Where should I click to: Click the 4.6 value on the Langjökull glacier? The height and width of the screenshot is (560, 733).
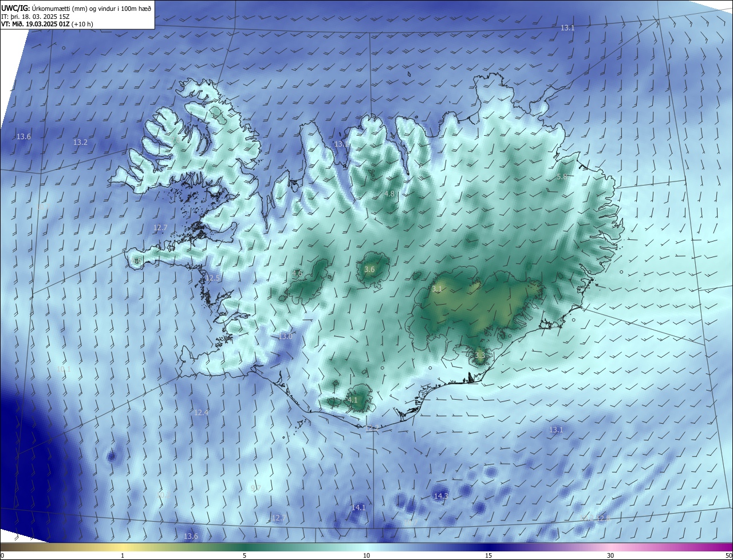[x=297, y=274]
